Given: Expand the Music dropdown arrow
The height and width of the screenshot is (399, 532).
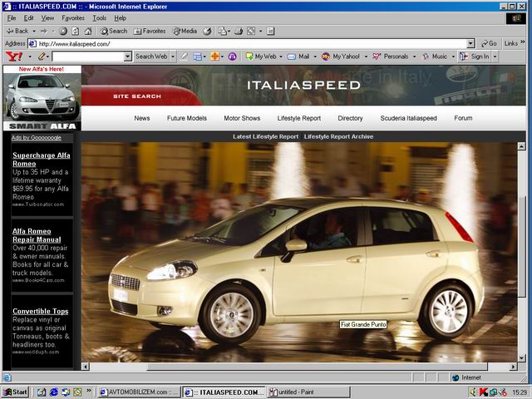Looking at the screenshot, I should click(453, 57).
